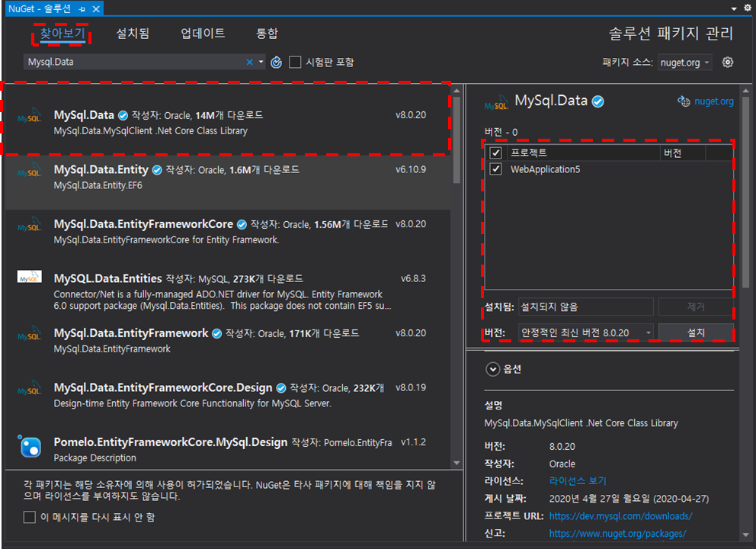Open the www.nuget.org/packages report link

(x=617, y=533)
